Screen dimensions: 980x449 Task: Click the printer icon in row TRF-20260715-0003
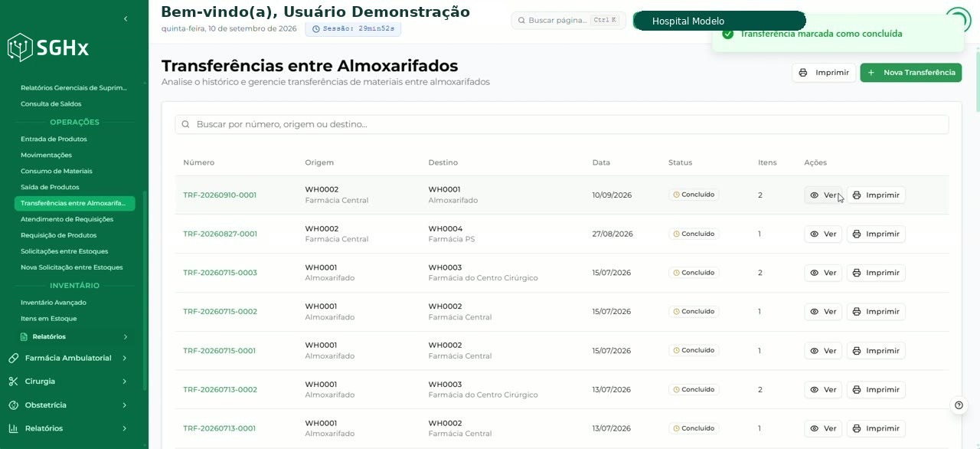(857, 273)
